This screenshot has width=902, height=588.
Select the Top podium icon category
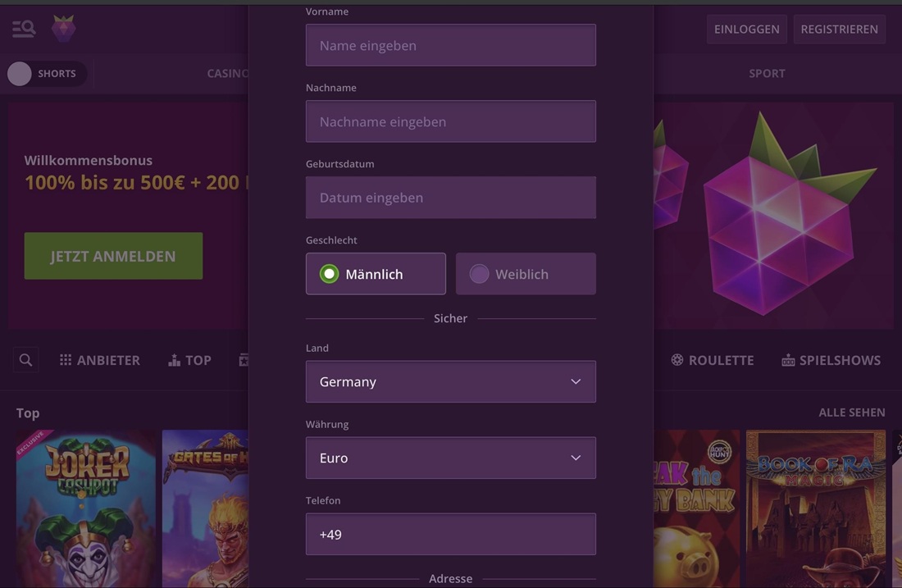tap(174, 360)
